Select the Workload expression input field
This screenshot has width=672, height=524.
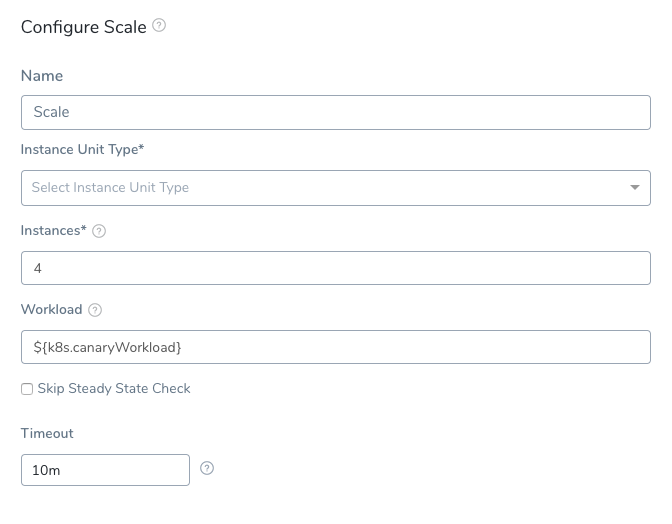(x=336, y=347)
